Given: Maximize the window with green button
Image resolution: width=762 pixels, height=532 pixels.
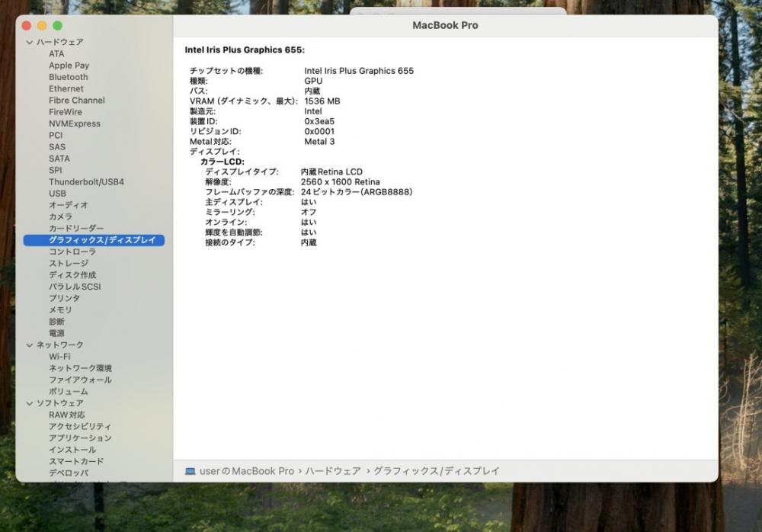Looking at the screenshot, I should pos(57,26).
